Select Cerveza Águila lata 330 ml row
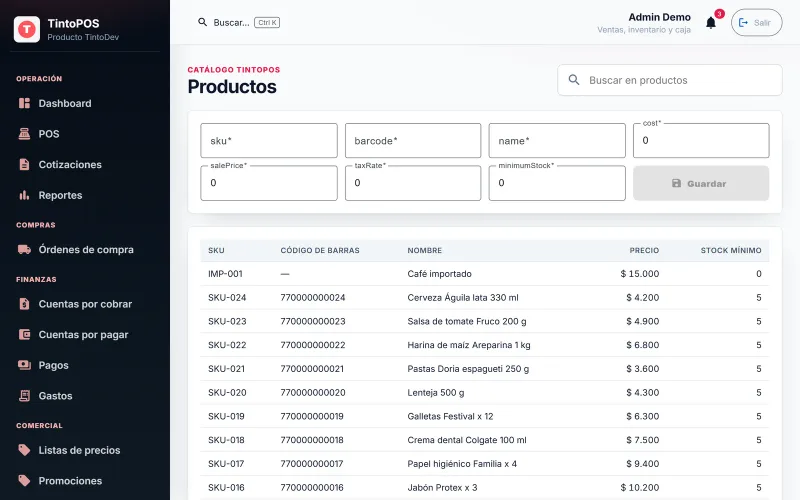This screenshot has height=500, width=800. point(485,297)
